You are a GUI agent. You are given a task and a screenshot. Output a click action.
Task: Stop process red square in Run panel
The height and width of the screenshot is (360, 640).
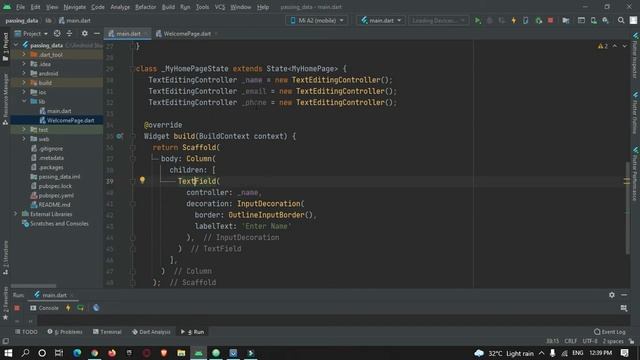[x=17, y=308]
